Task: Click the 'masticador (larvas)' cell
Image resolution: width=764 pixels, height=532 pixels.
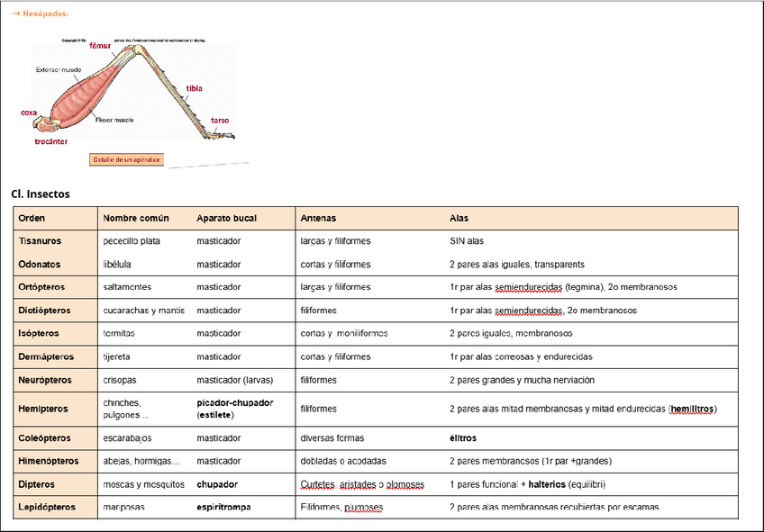Action: [235, 380]
